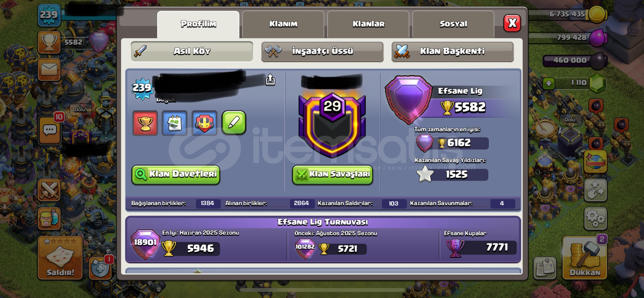This screenshot has width=644, height=298.
Task: Select Klan Başkenti profile view
Action: coord(452,51)
